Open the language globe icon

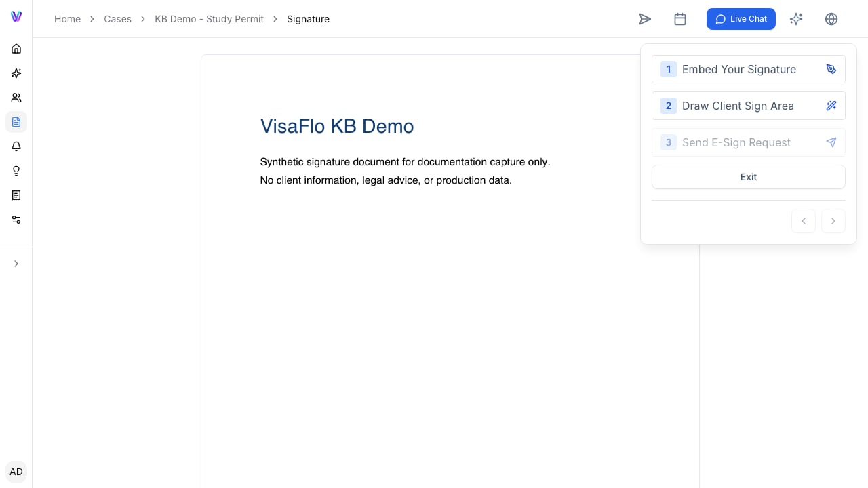click(x=831, y=19)
